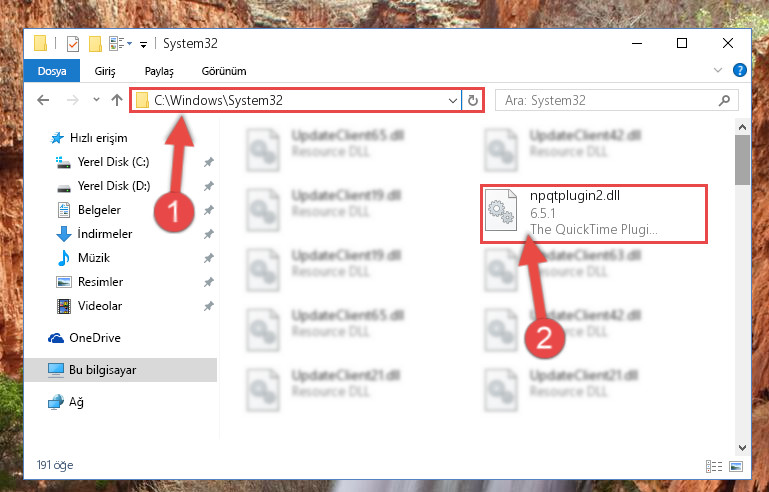Click the Back navigation arrow
This screenshot has width=769, height=492.
[43, 100]
